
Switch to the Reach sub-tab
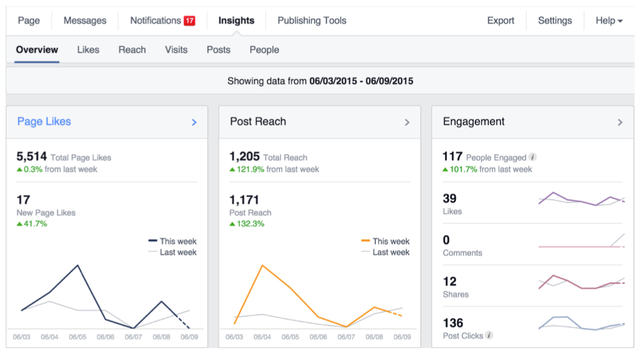click(132, 50)
